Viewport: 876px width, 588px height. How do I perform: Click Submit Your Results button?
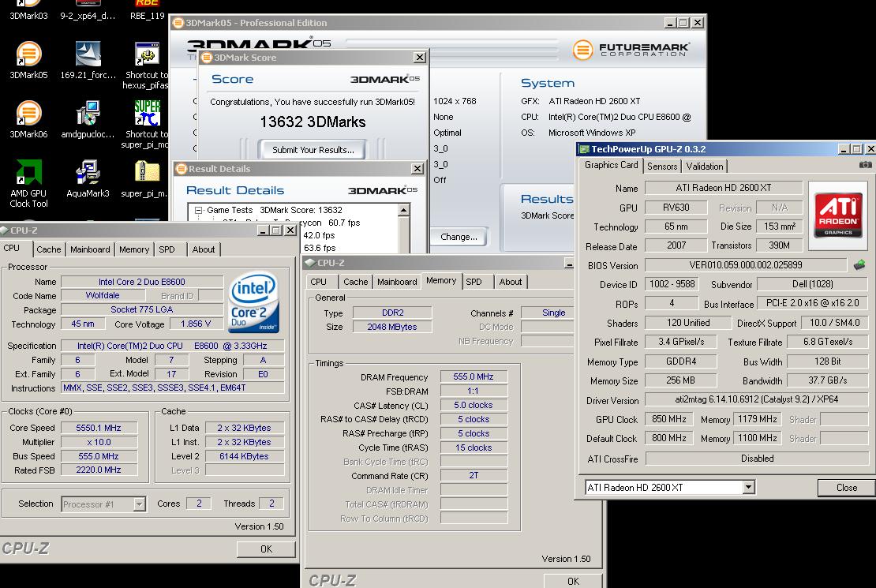coord(313,150)
